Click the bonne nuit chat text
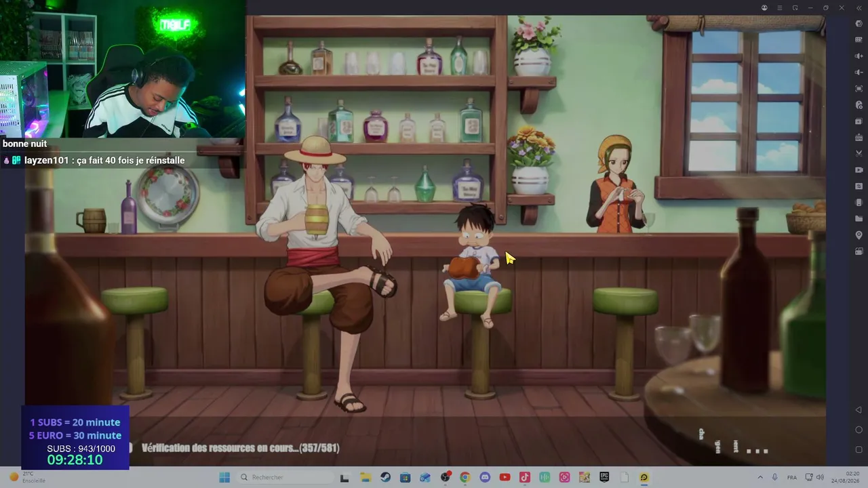This screenshot has width=868, height=488. [25, 144]
